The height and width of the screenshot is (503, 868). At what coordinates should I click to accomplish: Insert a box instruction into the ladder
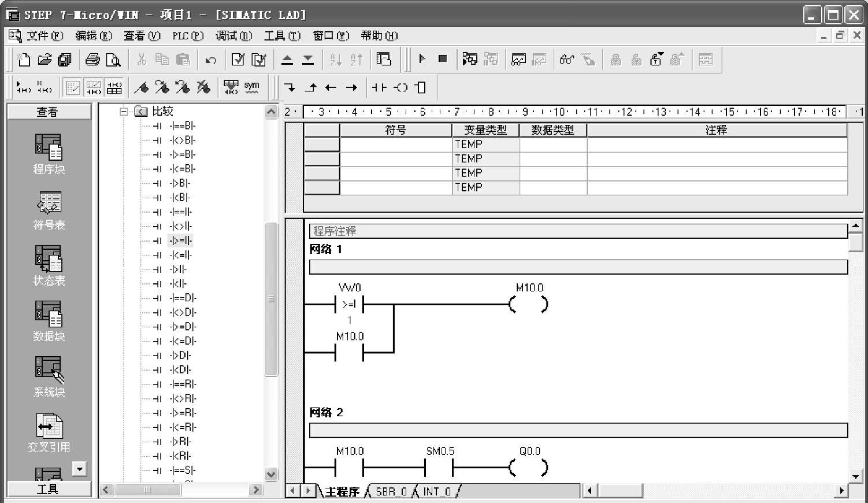click(x=421, y=87)
